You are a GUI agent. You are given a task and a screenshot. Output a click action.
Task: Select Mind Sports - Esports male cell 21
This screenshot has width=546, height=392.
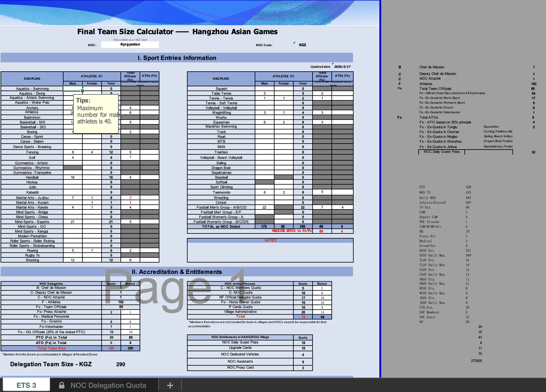click(73, 222)
